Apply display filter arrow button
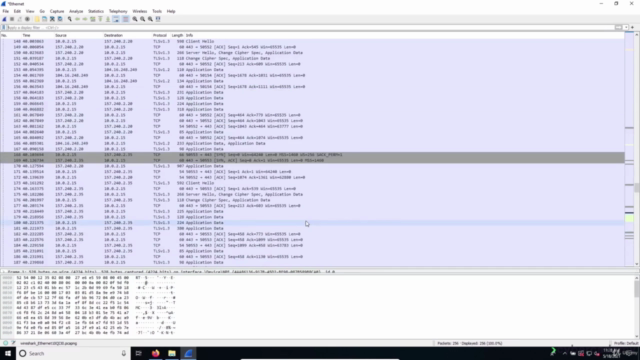 [619, 27]
